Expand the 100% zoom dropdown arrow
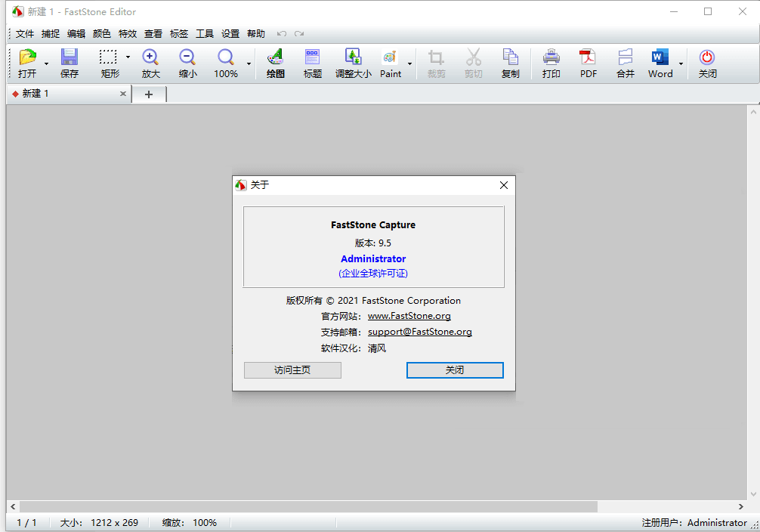 [249, 63]
